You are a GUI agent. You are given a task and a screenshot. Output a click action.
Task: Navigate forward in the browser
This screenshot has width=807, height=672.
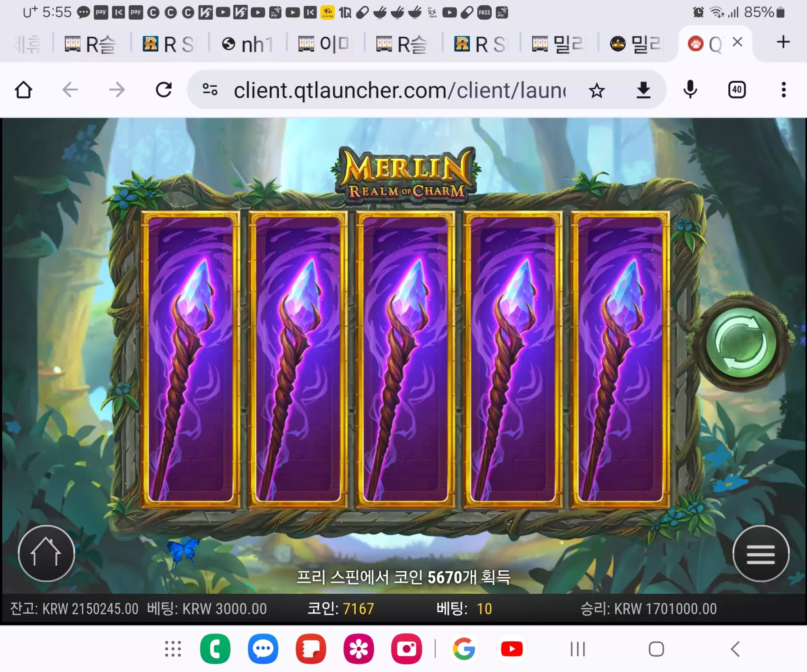pyautogui.click(x=117, y=90)
